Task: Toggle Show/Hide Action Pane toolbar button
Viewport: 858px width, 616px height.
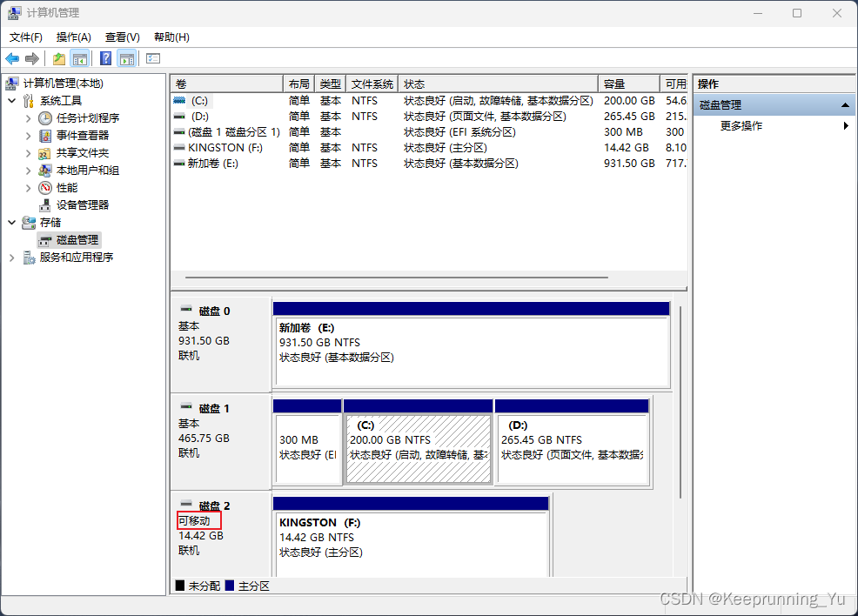Action: point(127,58)
